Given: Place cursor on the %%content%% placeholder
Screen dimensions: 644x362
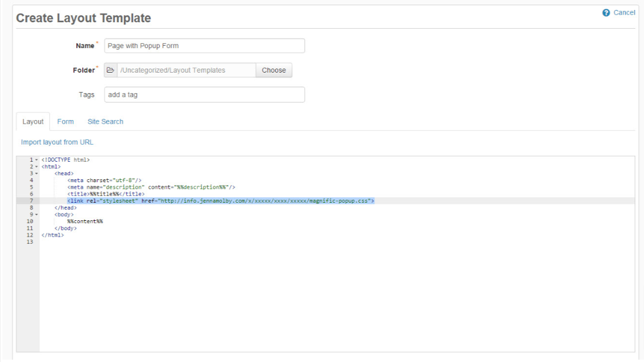Looking at the screenshot, I should click(x=85, y=221).
